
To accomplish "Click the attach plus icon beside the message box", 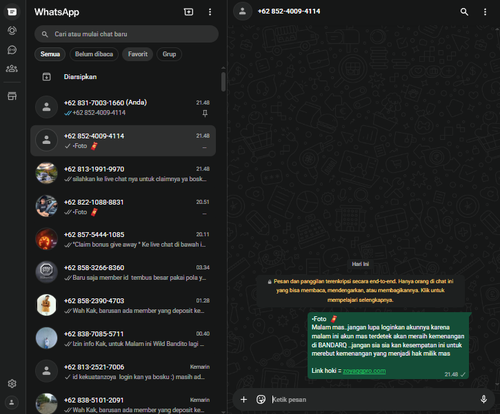I will coord(244,399).
